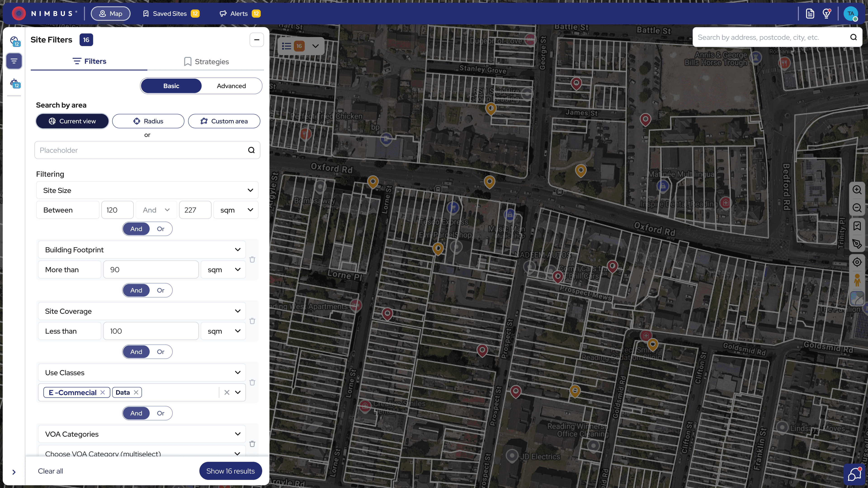The width and height of the screenshot is (868, 488).
Task: Open Saved Sites in the top menu
Action: click(x=170, y=14)
